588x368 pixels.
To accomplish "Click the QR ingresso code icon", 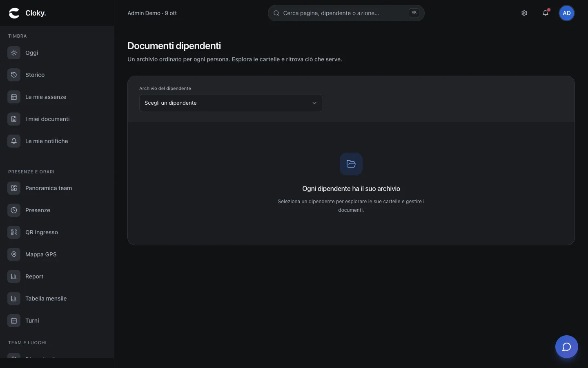I will tap(14, 232).
